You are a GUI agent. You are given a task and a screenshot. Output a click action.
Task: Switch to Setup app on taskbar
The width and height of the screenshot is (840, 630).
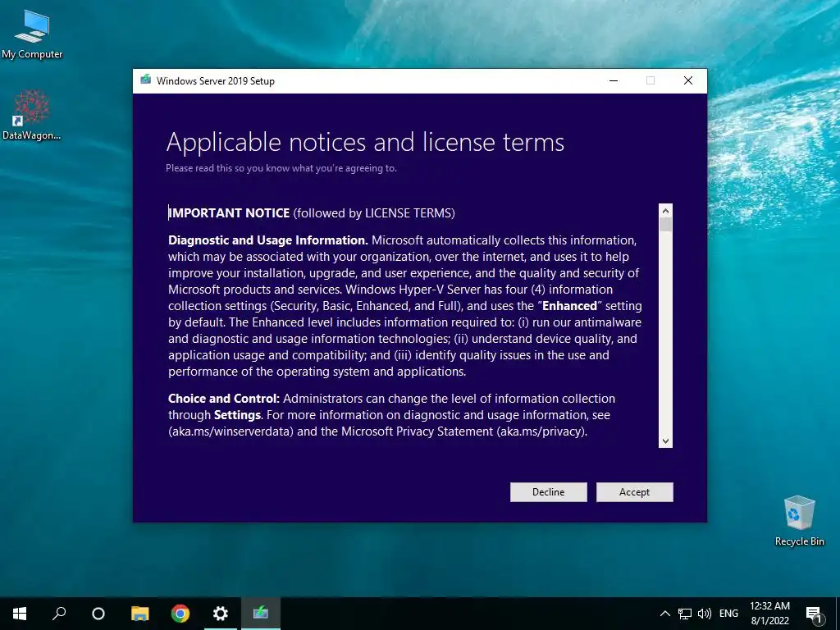(x=260, y=614)
